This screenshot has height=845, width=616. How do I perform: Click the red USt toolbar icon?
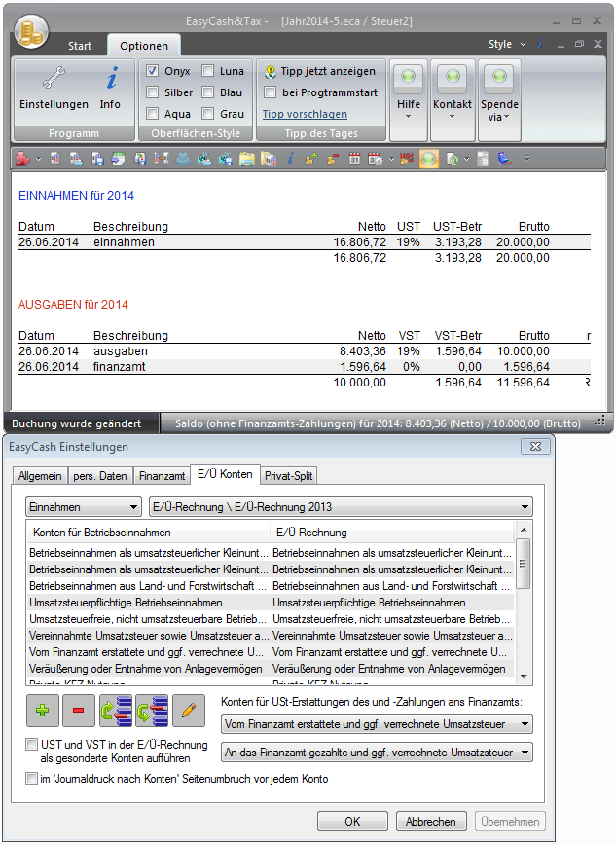407,159
